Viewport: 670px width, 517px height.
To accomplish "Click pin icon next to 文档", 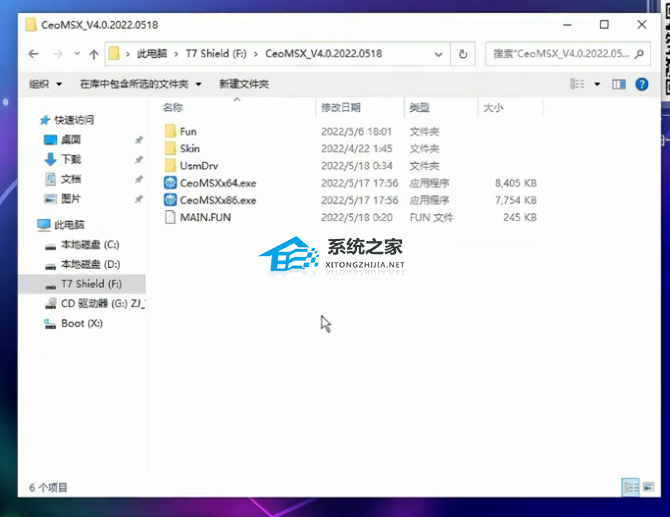I will click(x=138, y=179).
